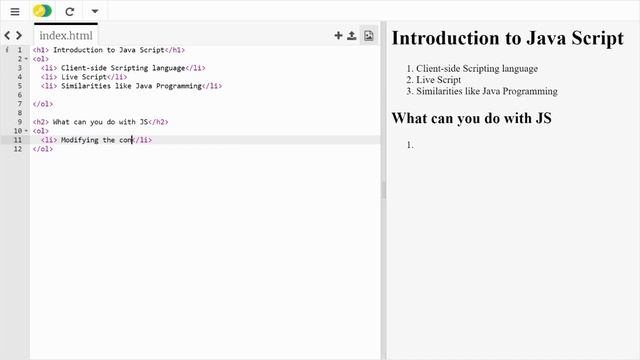Click the 'Live Script' code line
Image resolution: width=640 pixels, height=360 pixels.
point(84,77)
